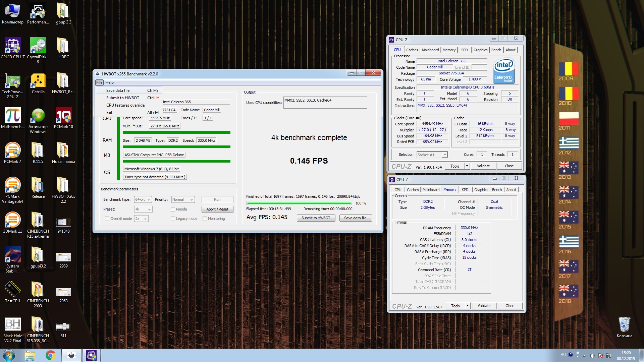This screenshot has height=362, width=644.
Task: Toggle the Overkill mode checkbox
Action: 107,219
